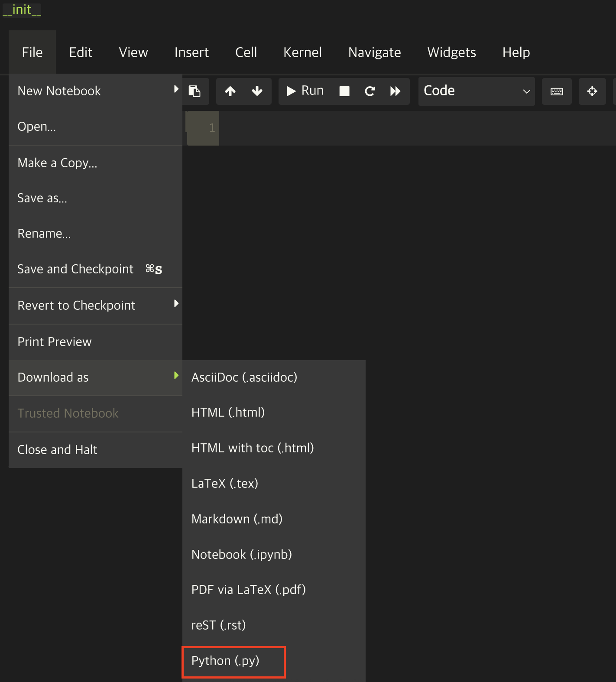Select Make a Copy... menu entry

95,163
